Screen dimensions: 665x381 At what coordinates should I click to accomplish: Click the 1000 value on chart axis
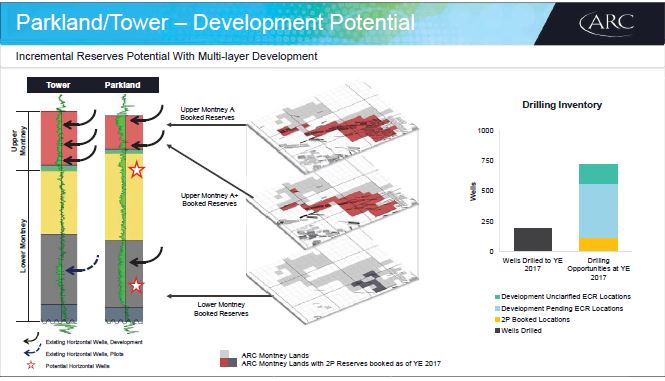(x=486, y=131)
